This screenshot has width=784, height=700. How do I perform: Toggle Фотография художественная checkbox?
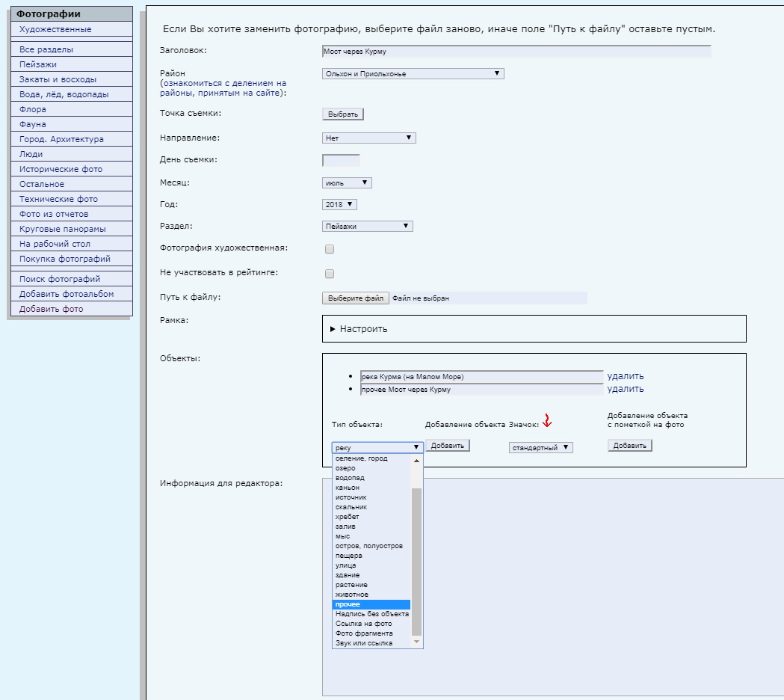coord(330,249)
